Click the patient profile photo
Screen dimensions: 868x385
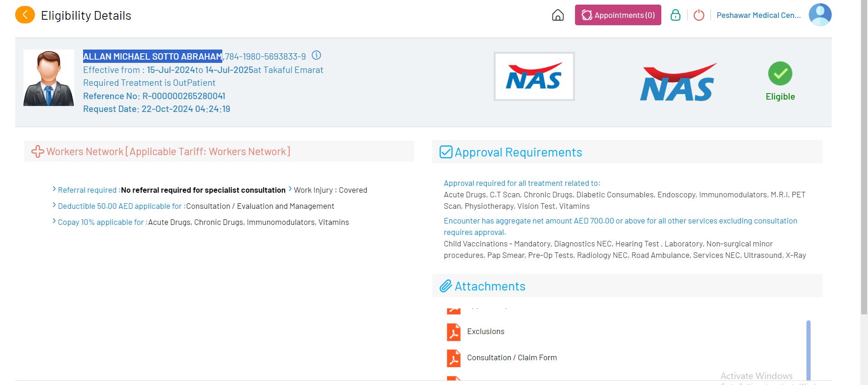[49, 78]
